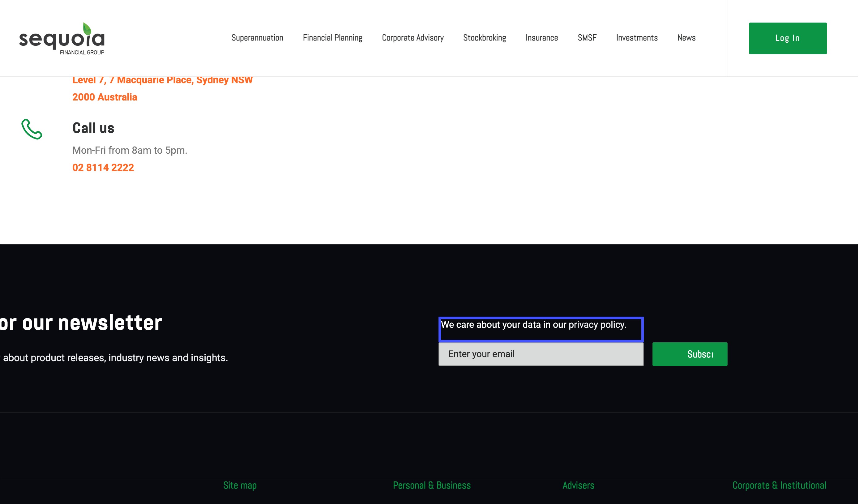Viewport: 864px width, 504px height.
Task: Go to the Advisers footer link
Action: (x=578, y=485)
